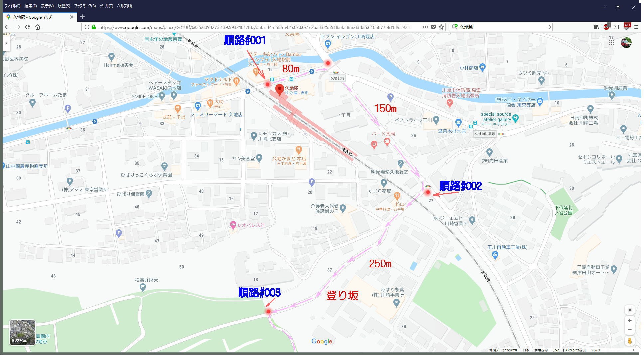Viewport: 644px width, 355px height.
Task: Select the グループホームたま marker
Action: [32, 103]
